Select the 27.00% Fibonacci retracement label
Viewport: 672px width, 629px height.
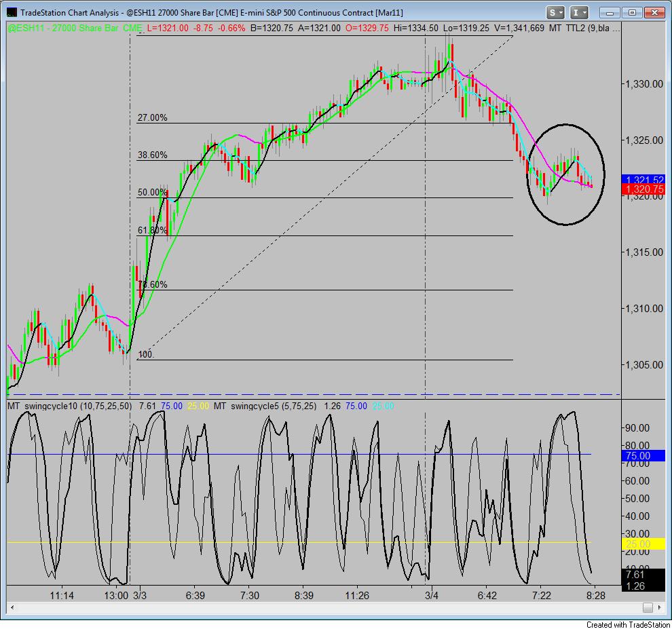click(x=152, y=118)
